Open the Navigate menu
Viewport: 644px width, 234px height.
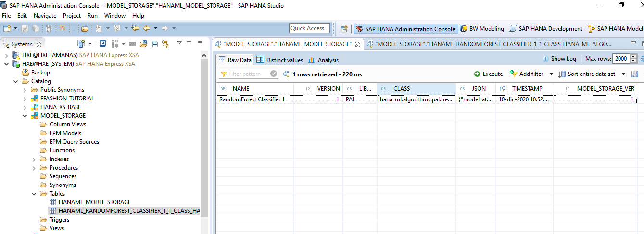pyautogui.click(x=45, y=16)
